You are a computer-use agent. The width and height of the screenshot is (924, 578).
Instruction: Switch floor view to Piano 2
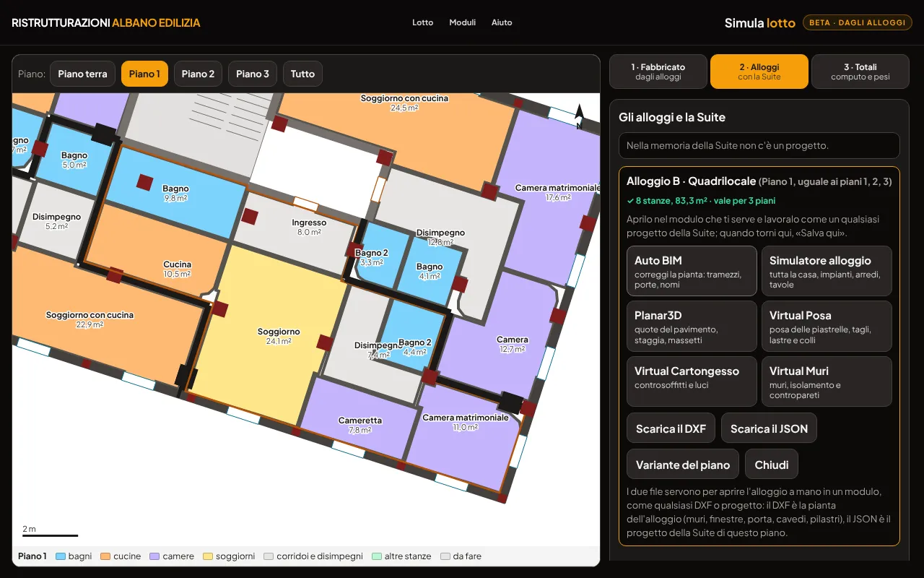coord(198,74)
